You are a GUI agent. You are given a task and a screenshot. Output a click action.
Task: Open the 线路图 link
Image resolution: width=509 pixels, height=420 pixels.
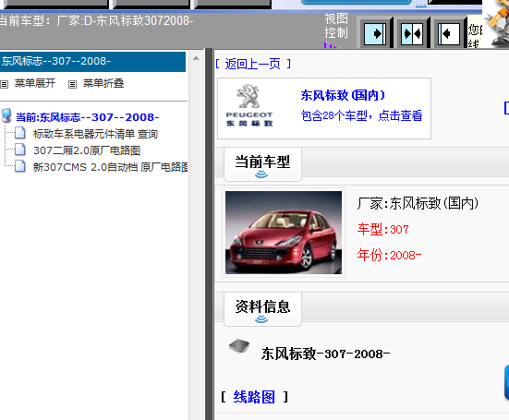[254, 397]
